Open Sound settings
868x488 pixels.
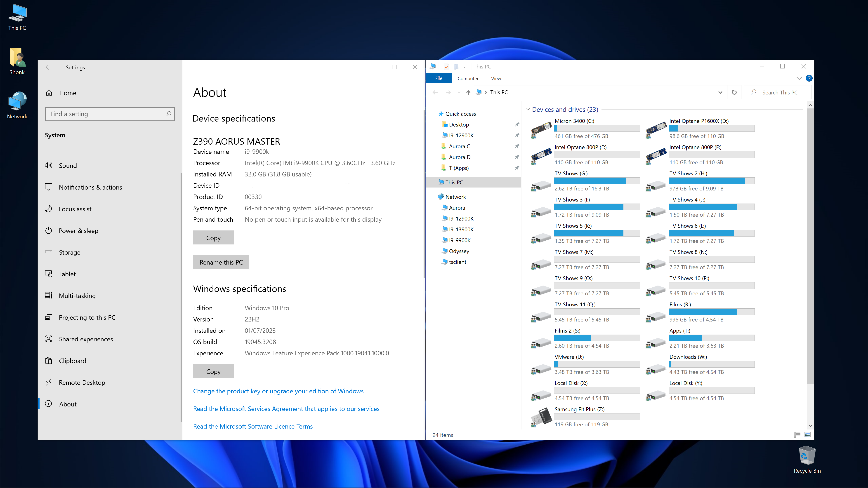[x=110, y=165]
